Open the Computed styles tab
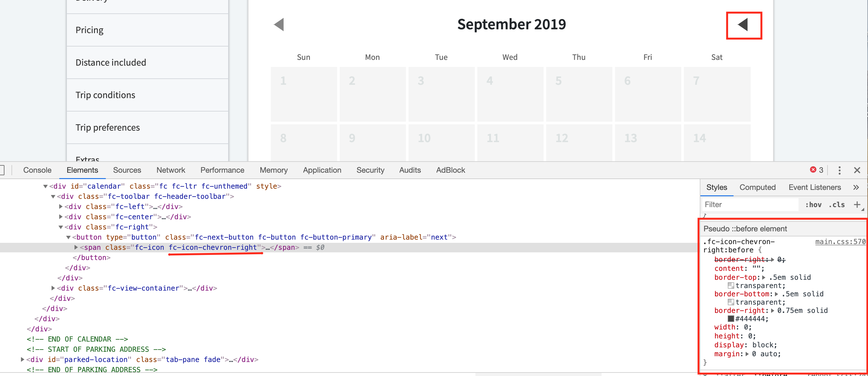The image size is (868, 376). [x=757, y=187]
